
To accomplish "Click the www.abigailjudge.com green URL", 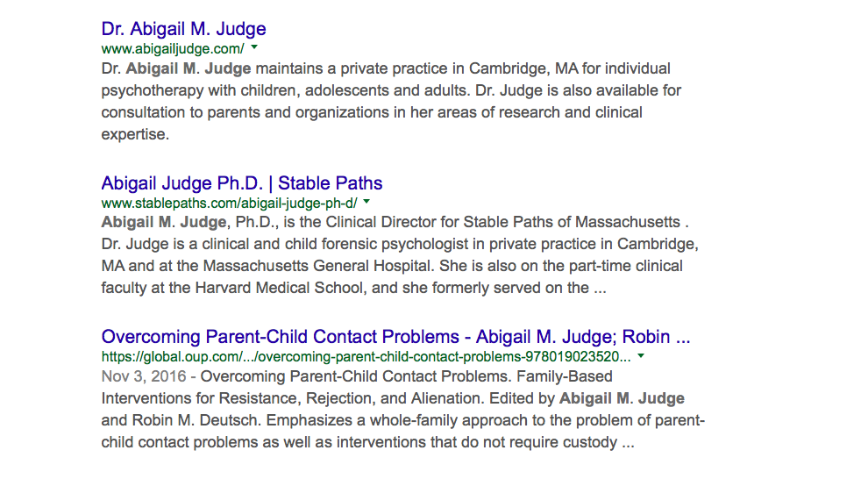I will pos(173,48).
